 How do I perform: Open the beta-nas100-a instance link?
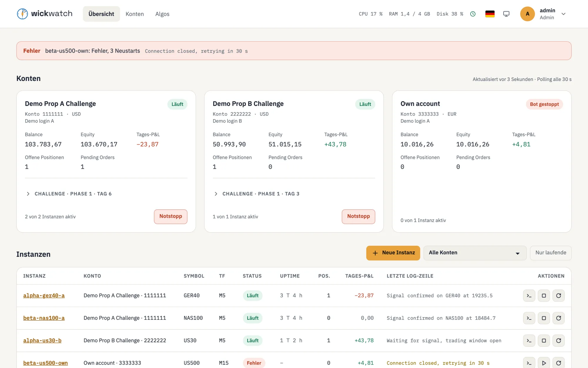44,318
